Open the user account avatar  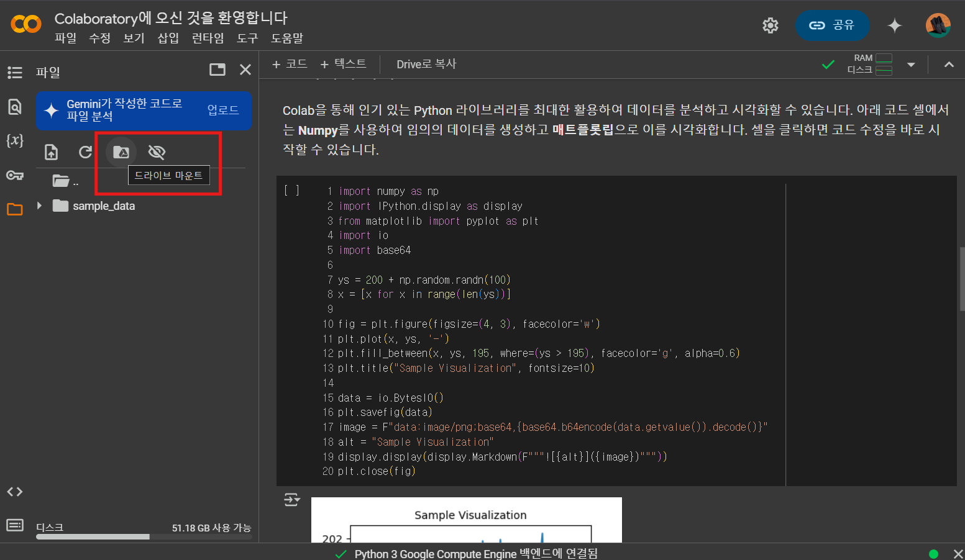[938, 25]
